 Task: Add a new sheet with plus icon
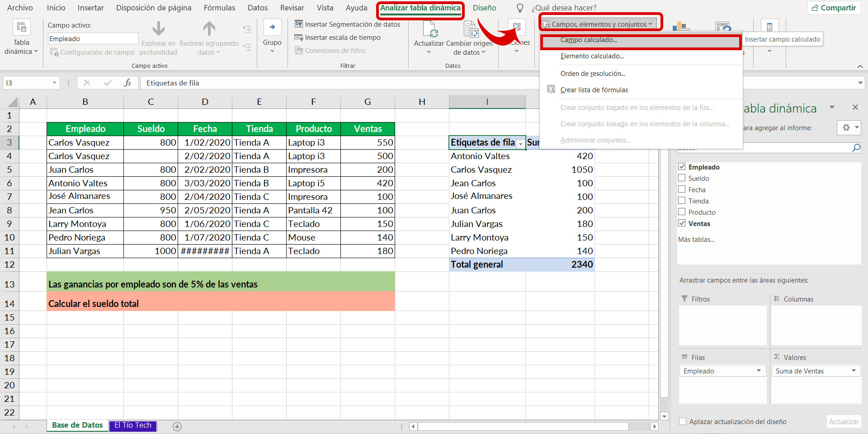[x=177, y=426]
